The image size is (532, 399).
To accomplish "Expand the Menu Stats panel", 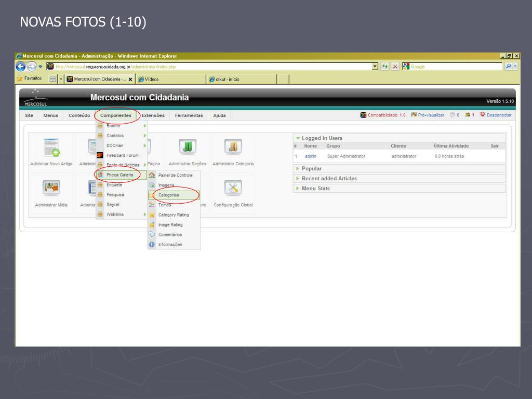I will [x=399, y=188].
